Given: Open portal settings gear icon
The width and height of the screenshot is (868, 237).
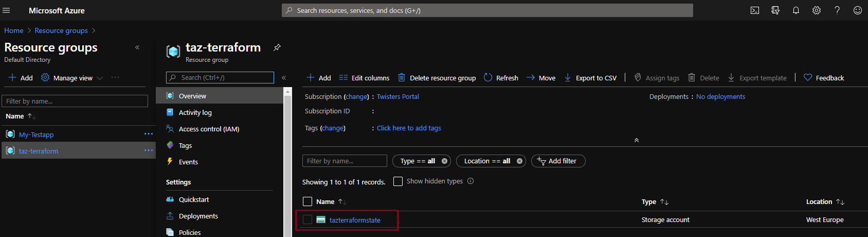Looking at the screenshot, I should click(x=817, y=10).
